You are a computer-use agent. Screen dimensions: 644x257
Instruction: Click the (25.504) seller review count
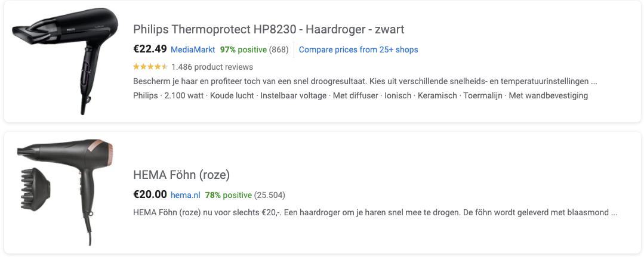coord(269,195)
